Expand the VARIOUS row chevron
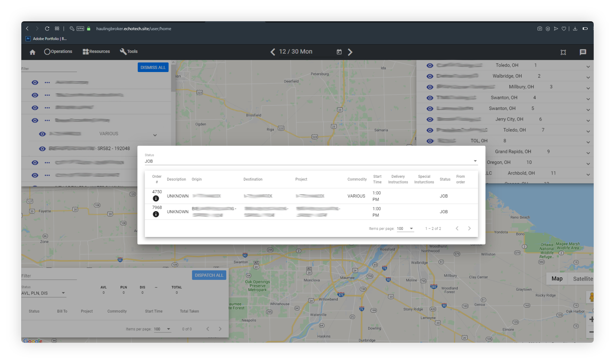The width and height of the screenshot is (615, 364). click(x=155, y=135)
